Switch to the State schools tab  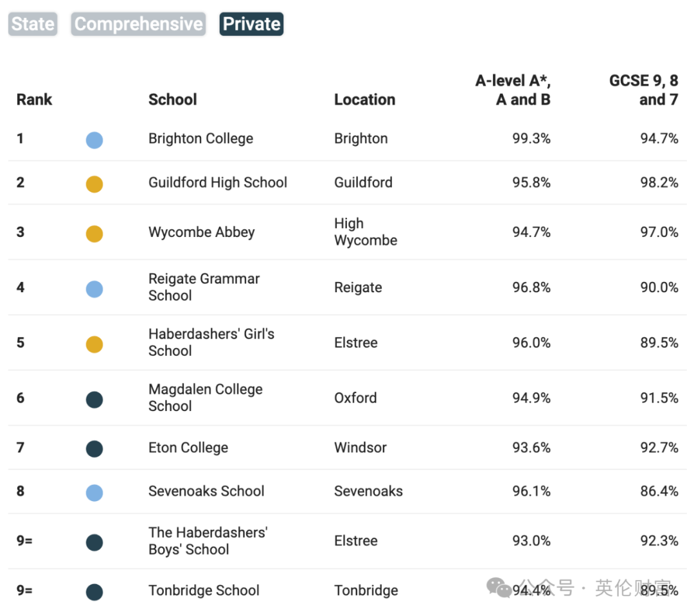pos(33,24)
